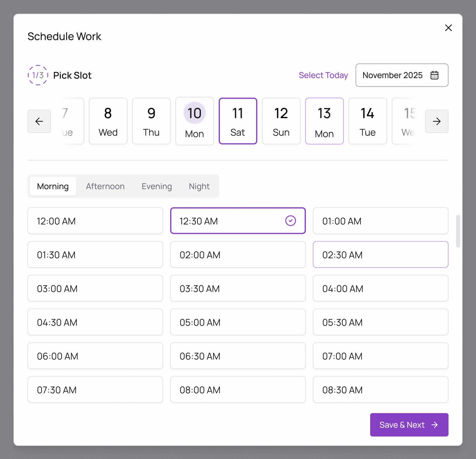
Task: Open the Night tab
Action: [x=199, y=186]
